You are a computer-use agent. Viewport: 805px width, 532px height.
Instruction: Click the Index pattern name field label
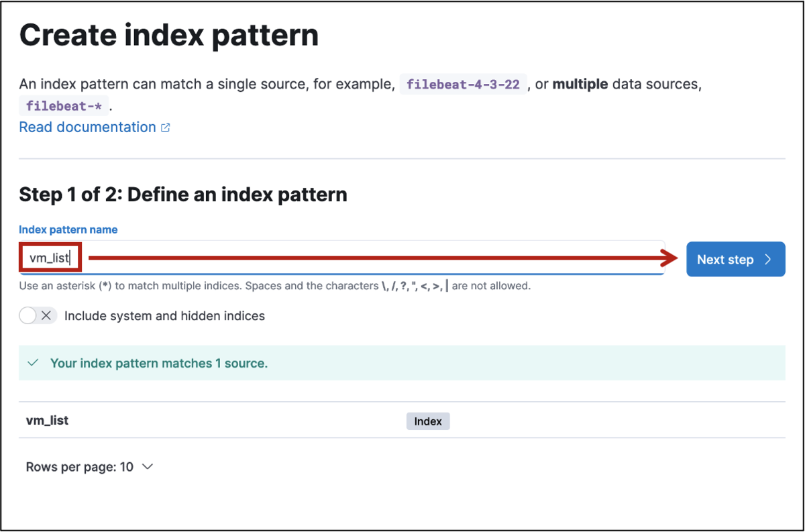point(68,229)
